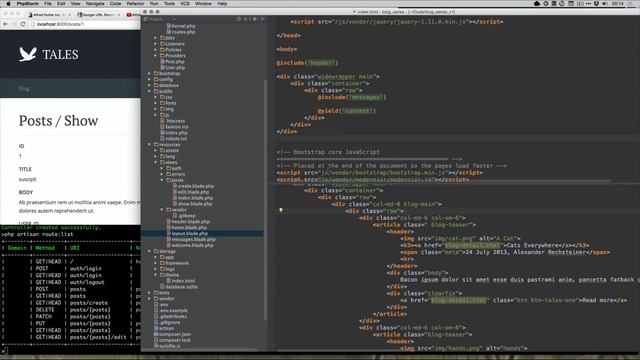640x360 pixels.
Task: Open the VCS menu
Action: 185,4
